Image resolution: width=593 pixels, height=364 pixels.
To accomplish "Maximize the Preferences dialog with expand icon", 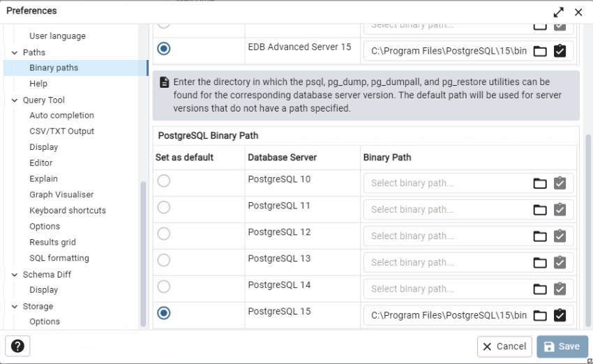I will pos(559,12).
